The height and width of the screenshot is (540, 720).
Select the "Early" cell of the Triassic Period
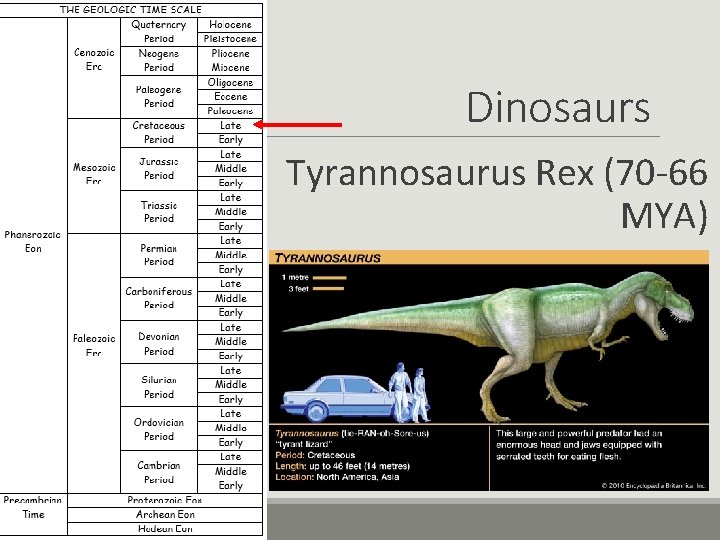tap(230, 226)
